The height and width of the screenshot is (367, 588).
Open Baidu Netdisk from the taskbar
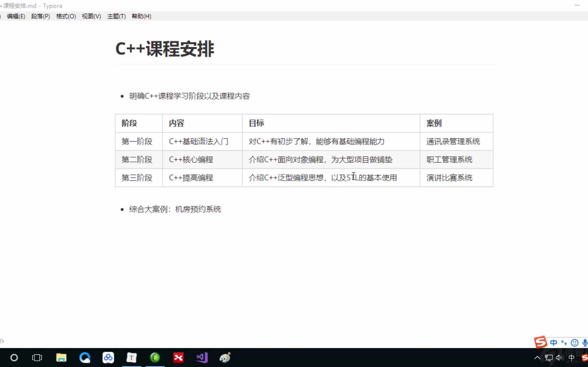tap(108, 358)
